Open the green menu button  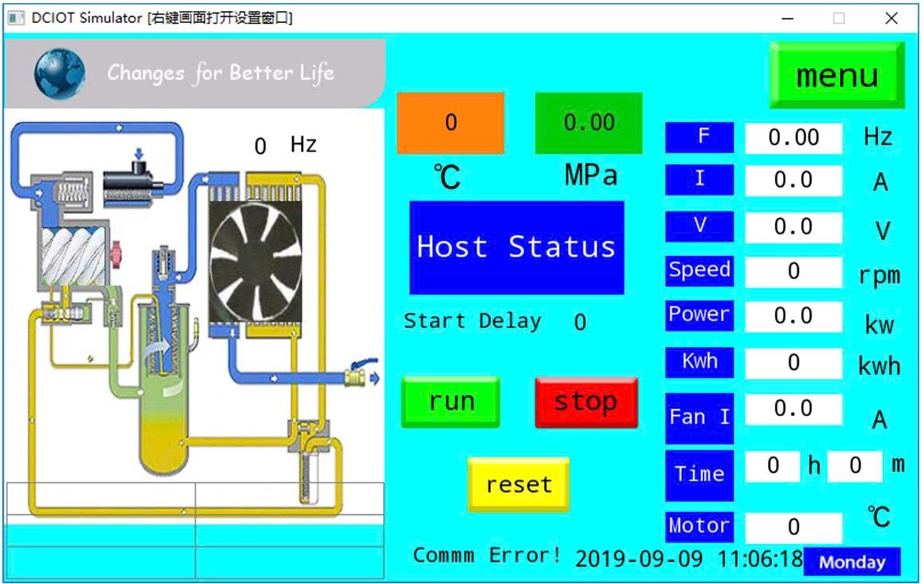837,75
